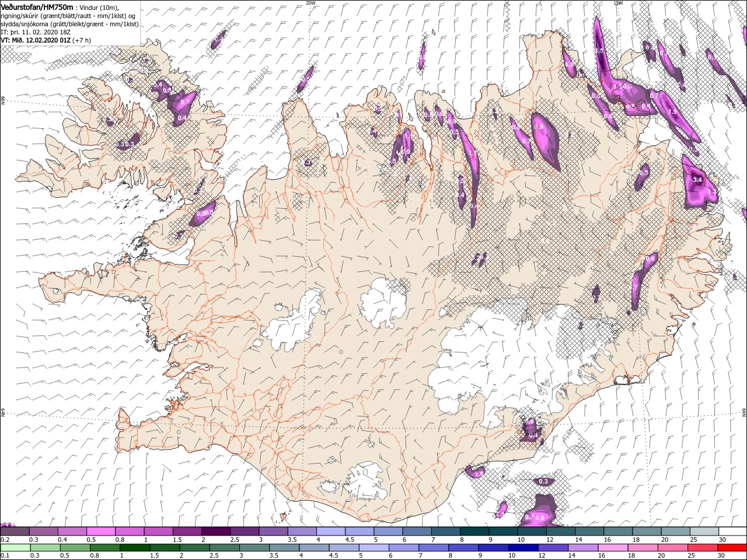
Task: Click the 15W longitude label
Action: click(617, 2)
